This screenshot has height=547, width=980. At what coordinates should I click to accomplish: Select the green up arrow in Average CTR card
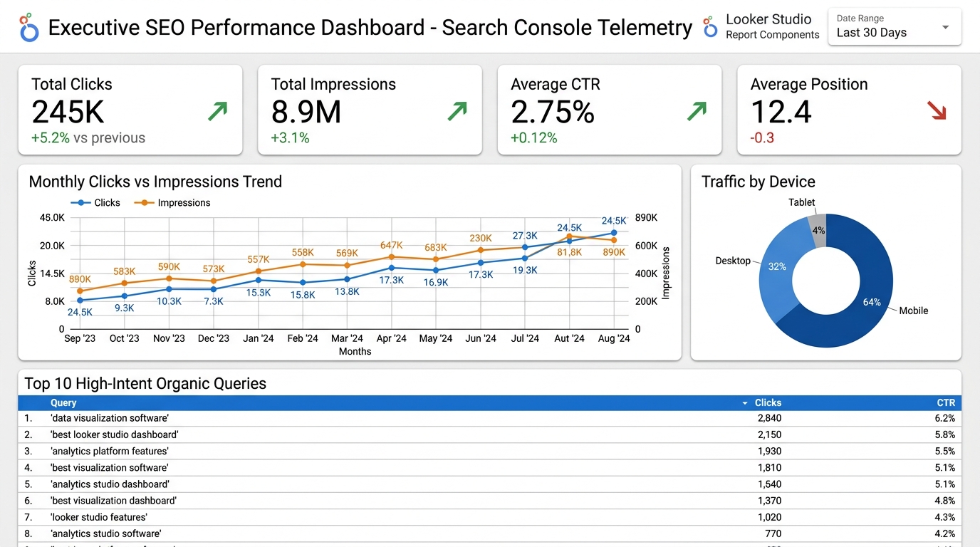pyautogui.click(x=697, y=111)
